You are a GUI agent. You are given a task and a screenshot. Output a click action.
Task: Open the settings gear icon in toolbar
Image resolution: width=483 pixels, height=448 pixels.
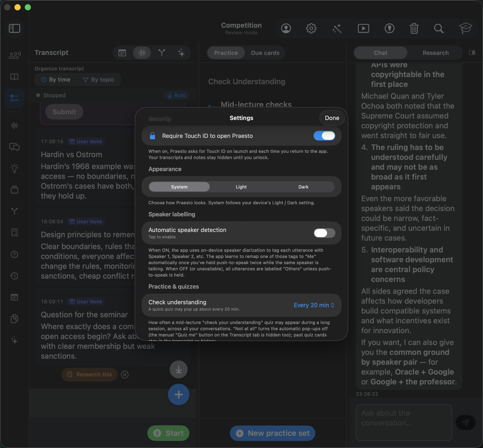(x=311, y=28)
